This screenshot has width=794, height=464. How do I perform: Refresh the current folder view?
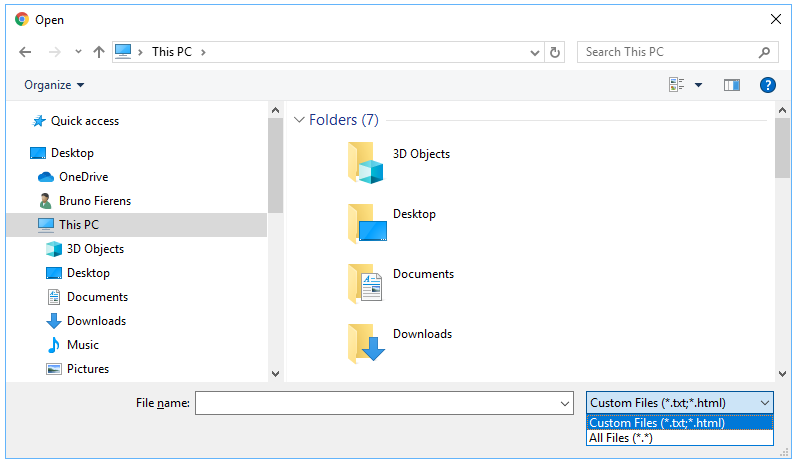(x=555, y=52)
